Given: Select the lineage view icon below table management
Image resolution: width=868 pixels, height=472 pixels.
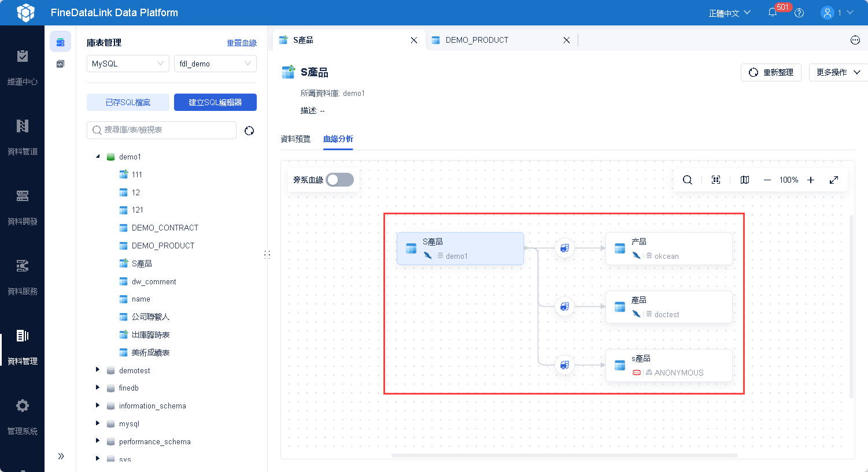Looking at the screenshot, I should [61, 64].
